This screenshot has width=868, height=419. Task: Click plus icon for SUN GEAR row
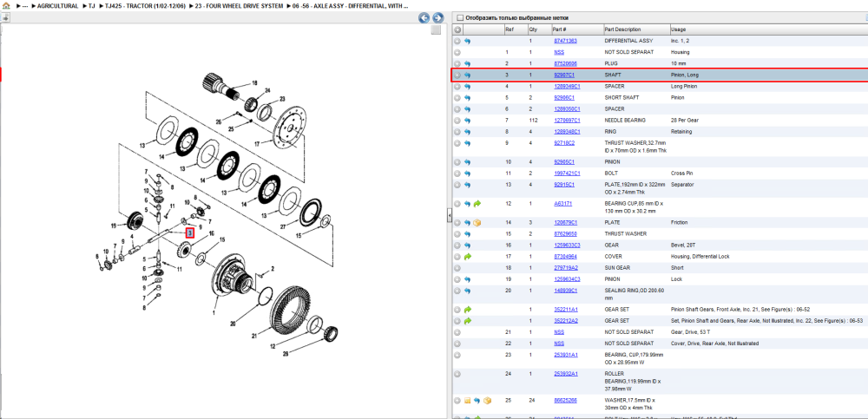[x=457, y=268]
